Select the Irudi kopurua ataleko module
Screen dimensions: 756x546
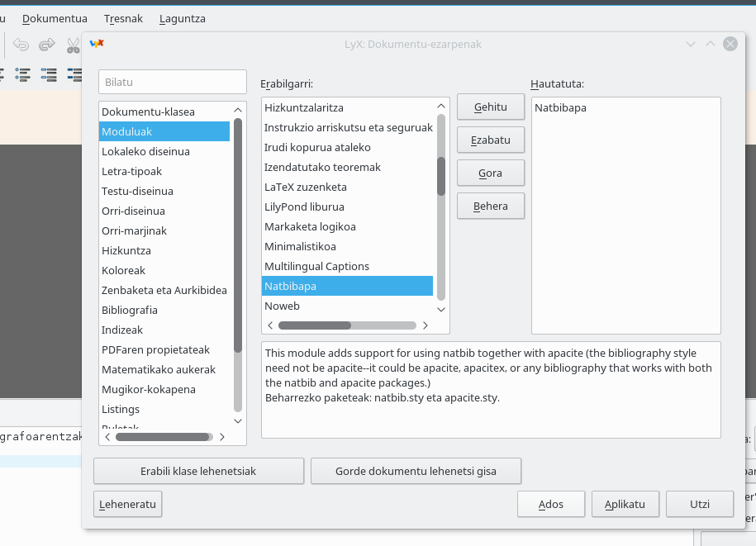click(x=347, y=147)
